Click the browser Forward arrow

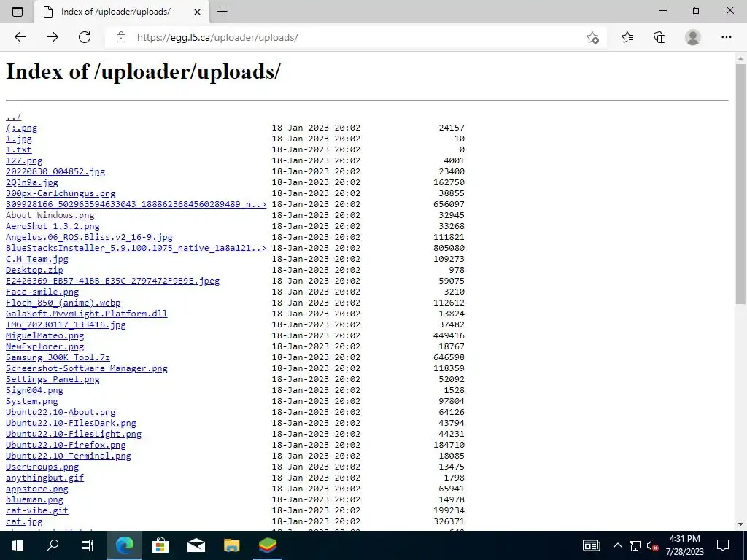click(53, 37)
